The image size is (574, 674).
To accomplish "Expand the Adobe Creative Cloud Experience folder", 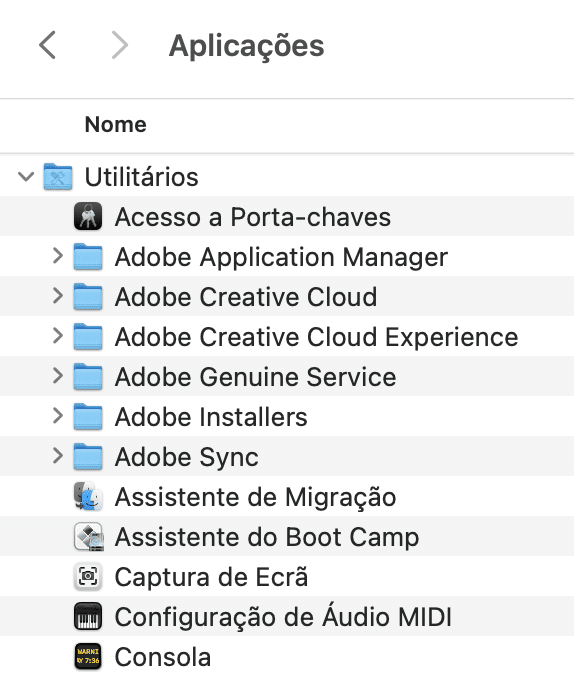I will coord(58,336).
